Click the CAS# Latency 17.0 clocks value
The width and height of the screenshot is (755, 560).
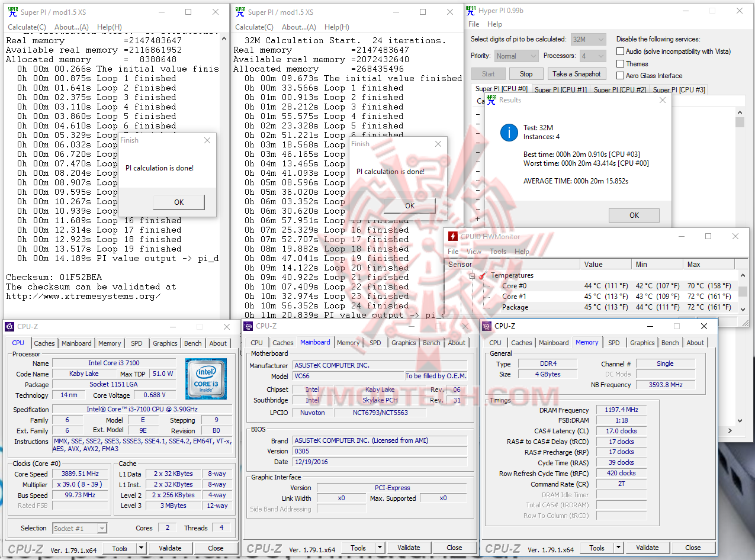point(621,431)
